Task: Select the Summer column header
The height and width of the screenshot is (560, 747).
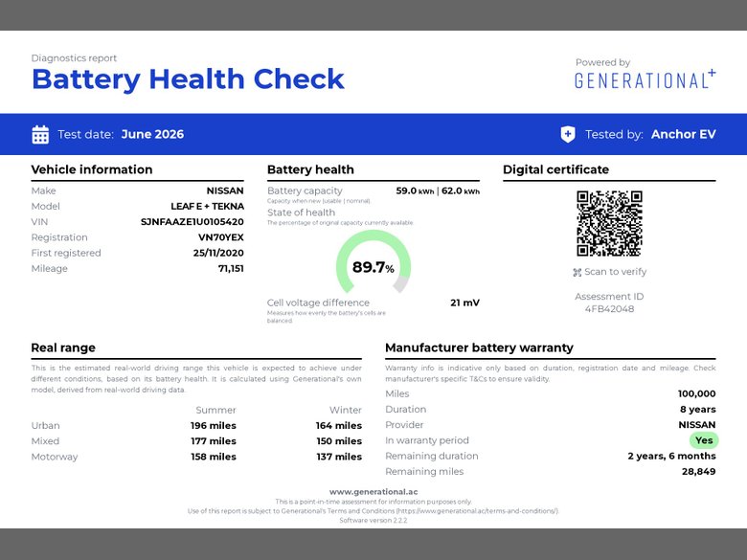Action: [215, 410]
